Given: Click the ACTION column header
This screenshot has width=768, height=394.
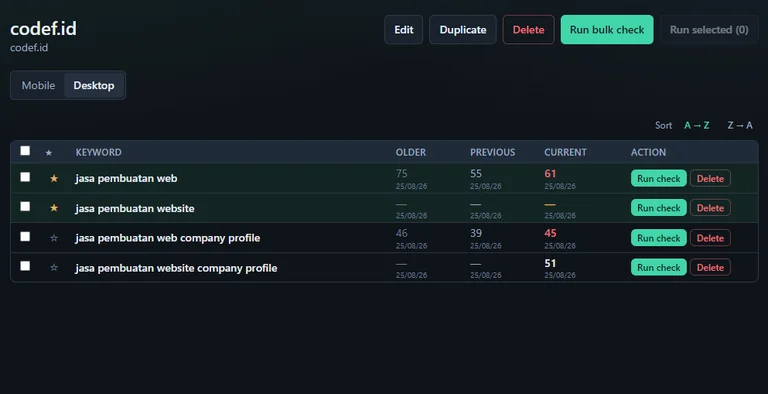Looking at the screenshot, I should point(648,152).
